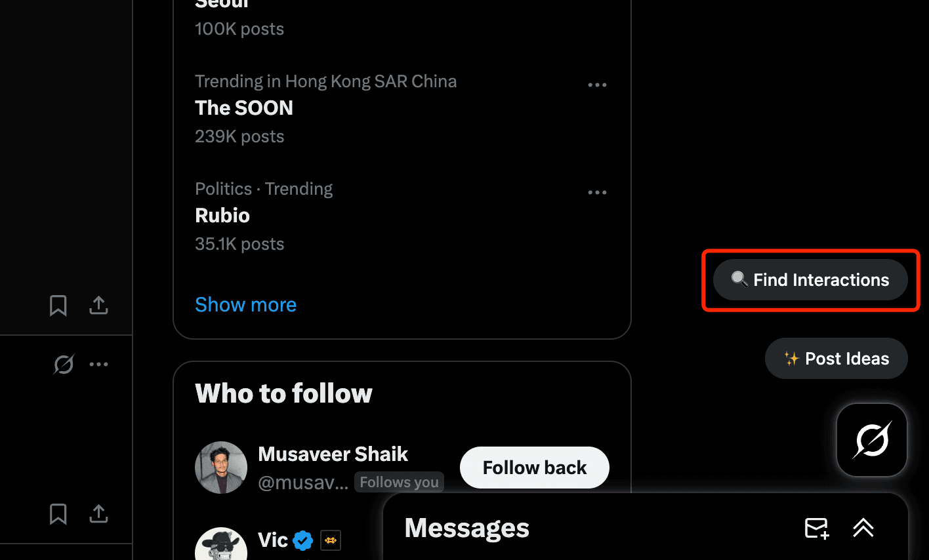Compose a new message from the Messages bar
The width and height of the screenshot is (929, 560).
click(817, 528)
